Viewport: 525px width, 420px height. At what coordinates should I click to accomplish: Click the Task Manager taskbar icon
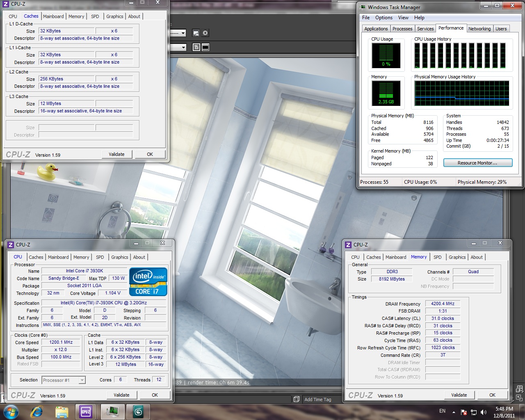[112, 411]
